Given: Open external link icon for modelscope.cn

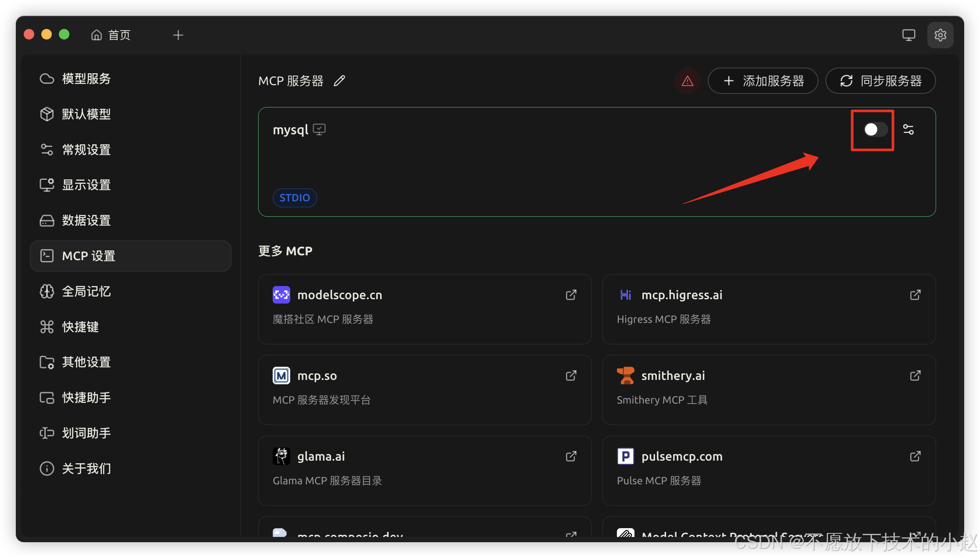Looking at the screenshot, I should click(x=571, y=295).
